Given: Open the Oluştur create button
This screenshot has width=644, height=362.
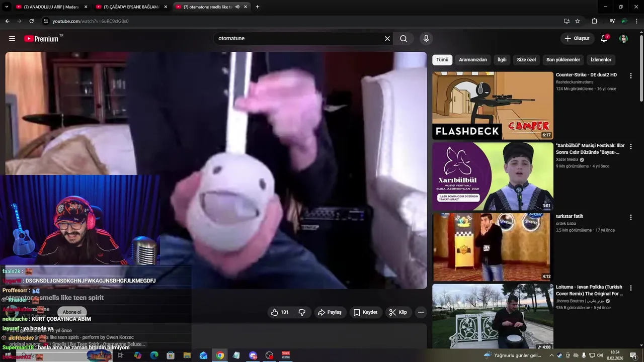Looking at the screenshot, I should [577, 39].
